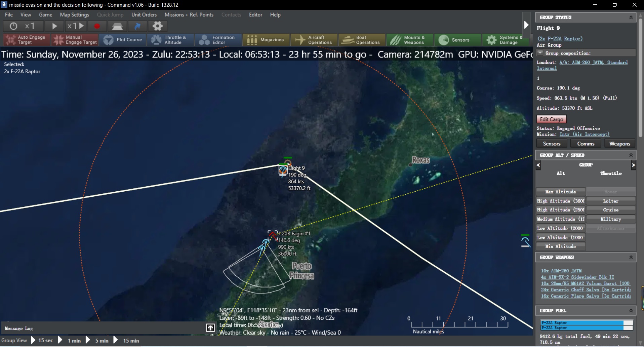Open the Map Settings menu

75,15
